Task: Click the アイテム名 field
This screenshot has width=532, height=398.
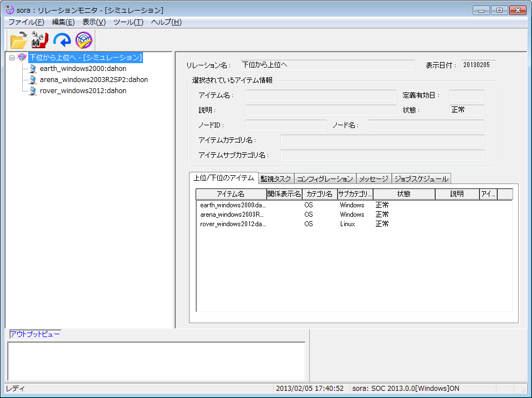Action: (x=321, y=96)
